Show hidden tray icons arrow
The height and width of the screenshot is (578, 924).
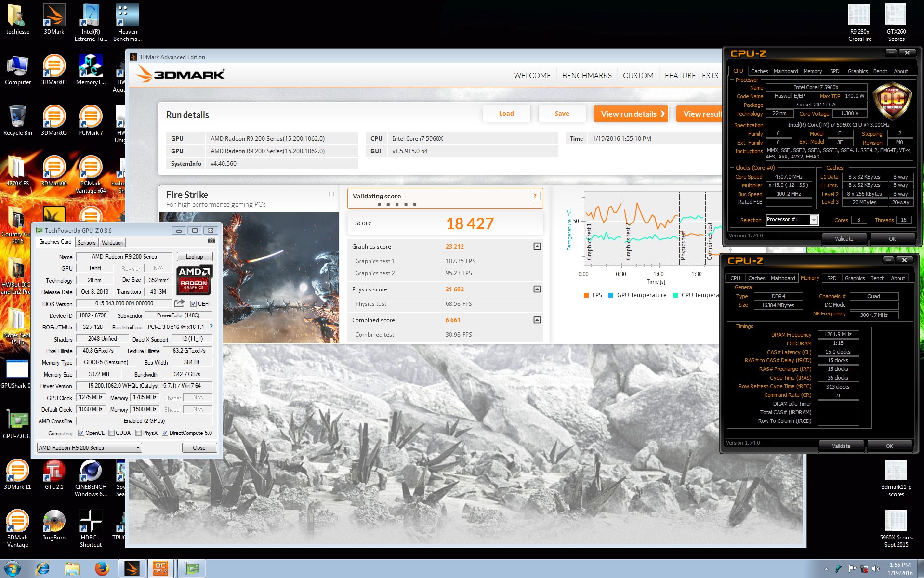pyautogui.click(x=826, y=569)
